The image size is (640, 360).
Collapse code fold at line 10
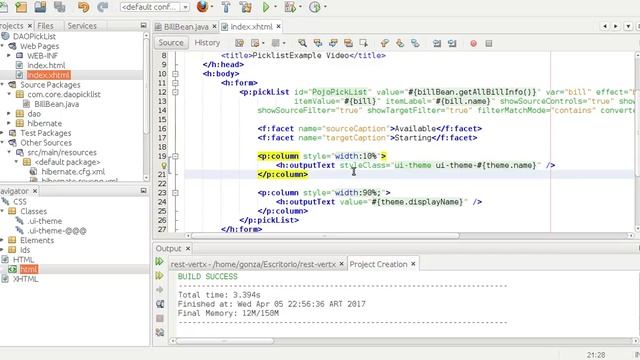click(x=175, y=74)
